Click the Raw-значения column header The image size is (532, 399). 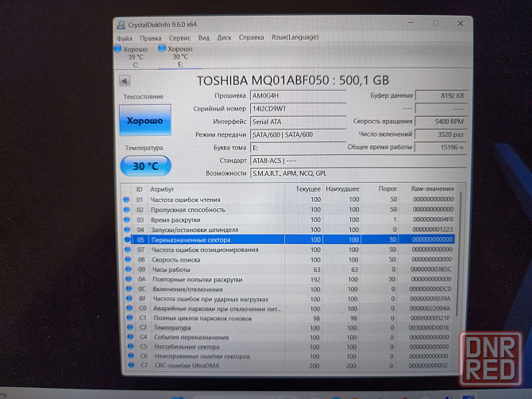[427, 188]
